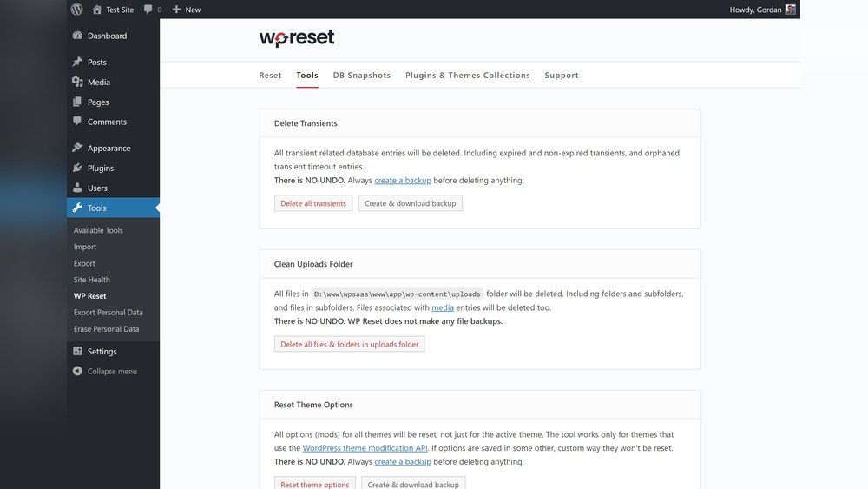Click Delete all transients button
The height and width of the screenshot is (489, 868).
[312, 203]
